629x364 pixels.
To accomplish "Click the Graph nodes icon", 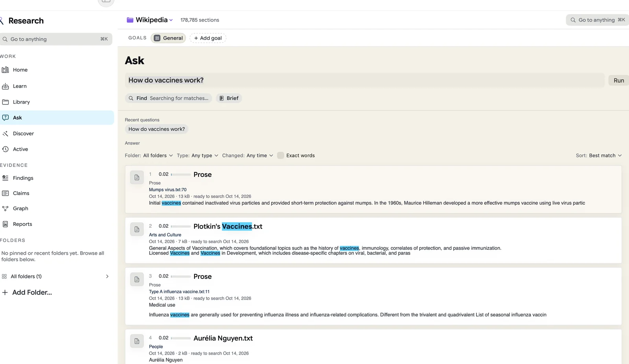I will click(x=6, y=209).
